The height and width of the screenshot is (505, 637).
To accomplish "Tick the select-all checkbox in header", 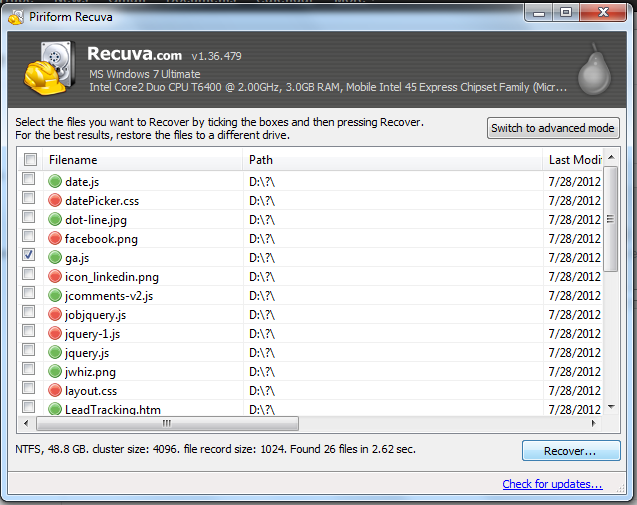I will point(30,160).
